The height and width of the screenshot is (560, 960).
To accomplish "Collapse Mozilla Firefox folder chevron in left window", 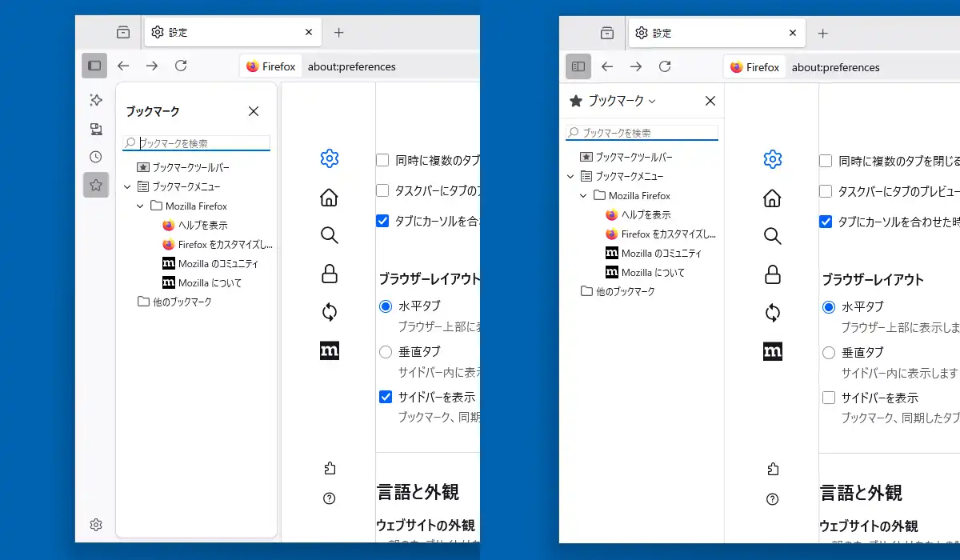I will pyautogui.click(x=140, y=206).
